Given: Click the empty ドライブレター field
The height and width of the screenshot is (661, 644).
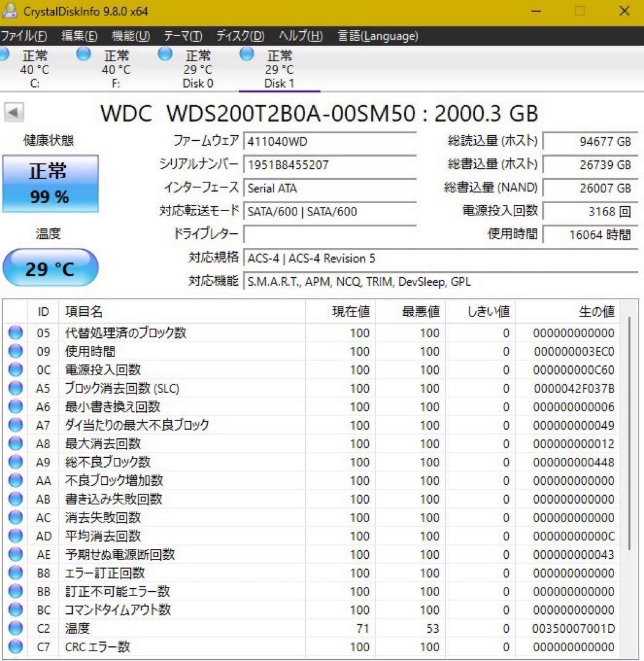Looking at the screenshot, I should click(x=330, y=234).
